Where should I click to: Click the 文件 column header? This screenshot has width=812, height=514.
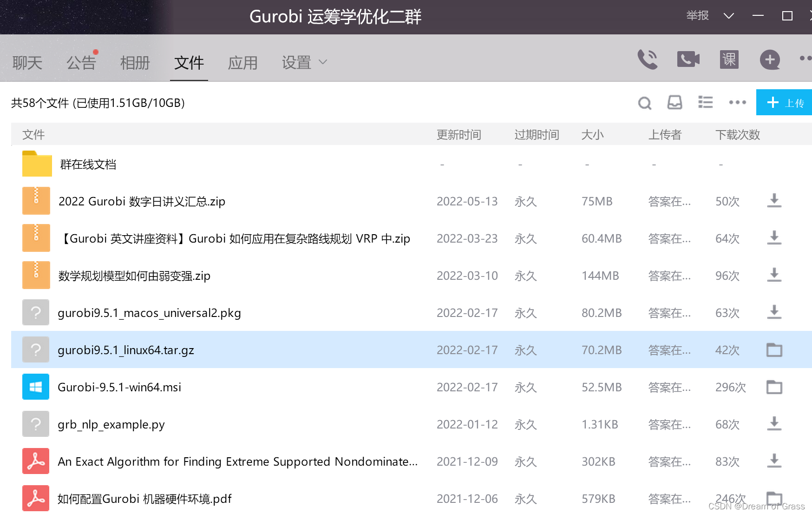pyautogui.click(x=33, y=135)
